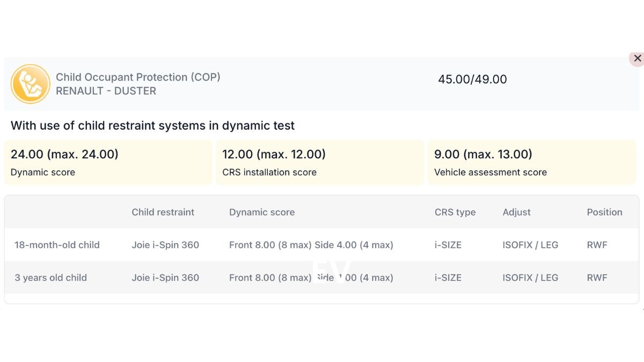Click the 24.00 (max. 24.00) value

coord(64,154)
